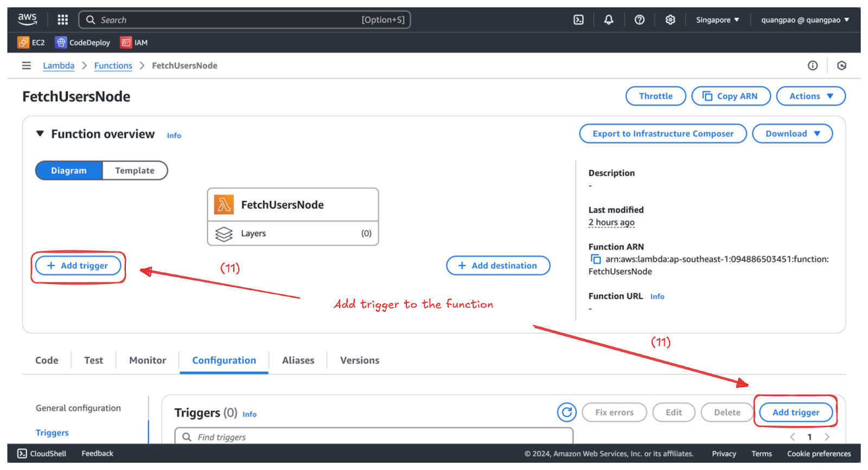This screenshot has width=868, height=470.
Task: Open the AWS services grid menu
Action: [x=63, y=20]
